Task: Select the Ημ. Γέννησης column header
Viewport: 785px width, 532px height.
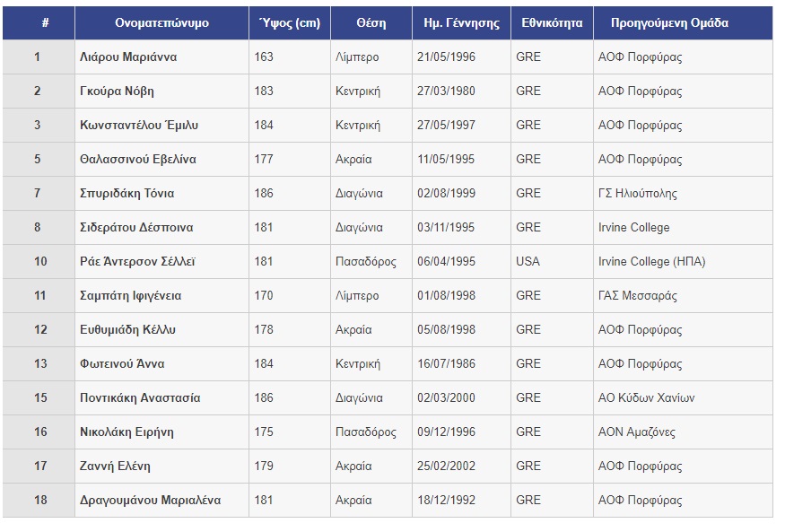Action: (x=461, y=23)
